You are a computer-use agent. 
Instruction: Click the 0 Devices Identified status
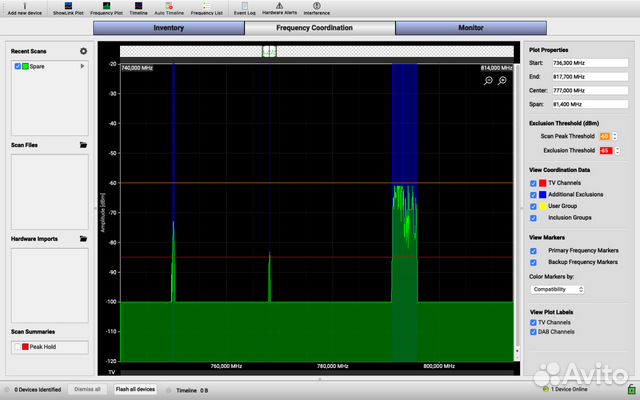pyautogui.click(x=38, y=389)
